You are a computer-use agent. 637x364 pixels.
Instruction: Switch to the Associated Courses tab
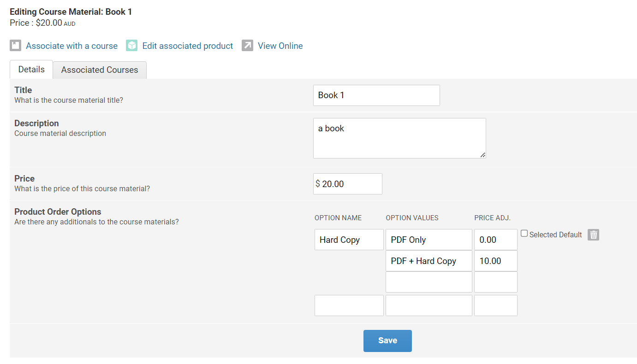(x=100, y=70)
